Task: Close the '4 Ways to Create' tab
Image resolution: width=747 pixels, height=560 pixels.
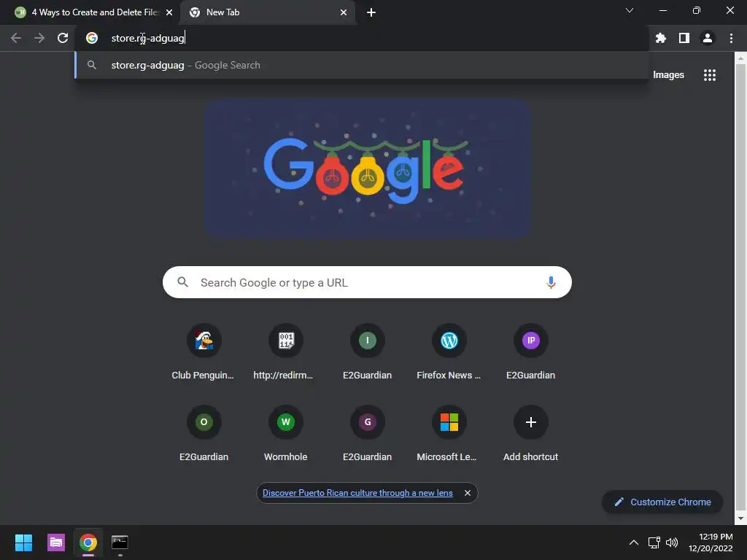Action: pos(169,12)
